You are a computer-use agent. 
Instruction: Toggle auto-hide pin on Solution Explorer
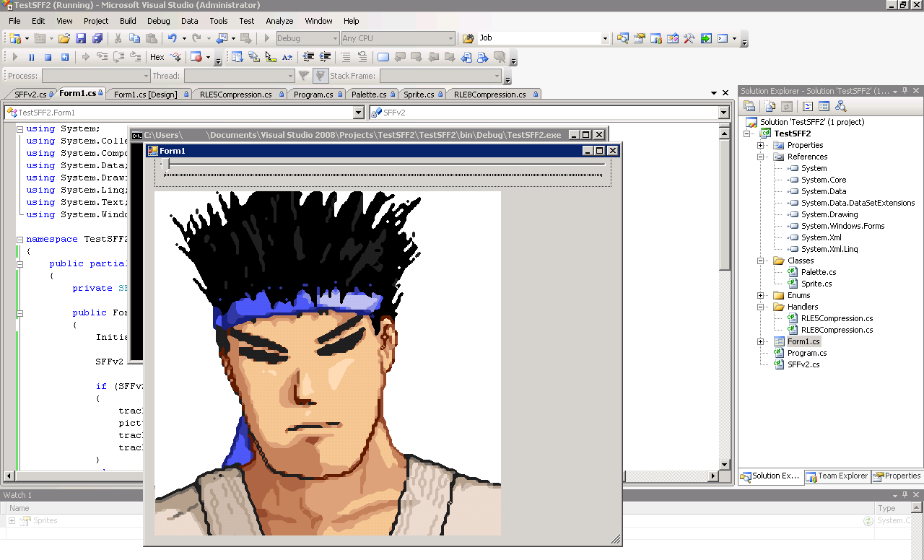click(x=905, y=92)
